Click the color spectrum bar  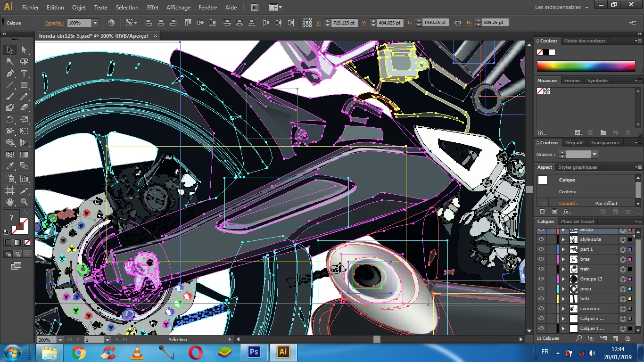click(586, 66)
